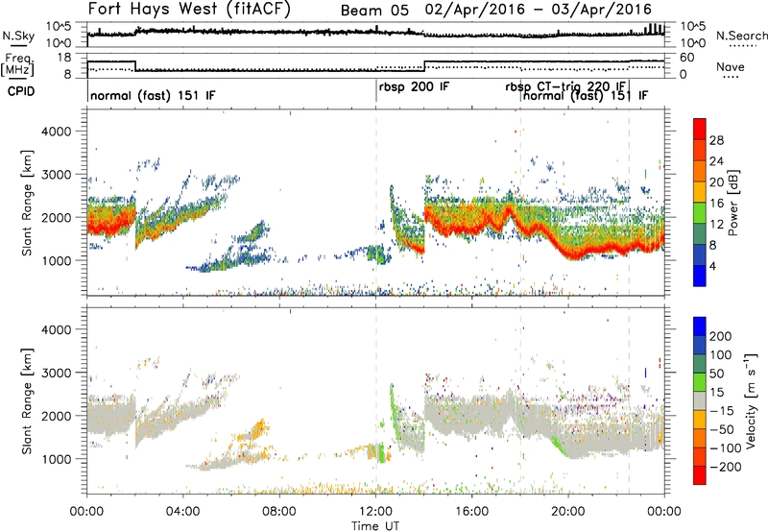Screen dimensions: 768x532
Task: Click the '16:00' time tick label
Action: (x=471, y=512)
